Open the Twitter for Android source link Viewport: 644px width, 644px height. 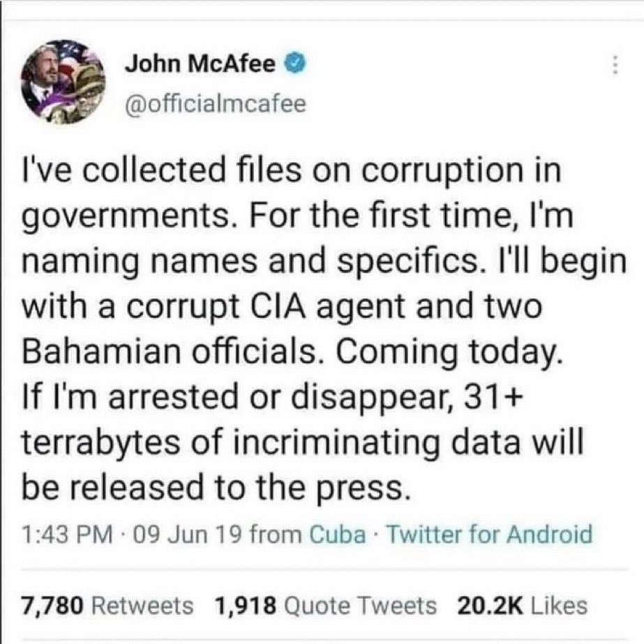pos(488,535)
